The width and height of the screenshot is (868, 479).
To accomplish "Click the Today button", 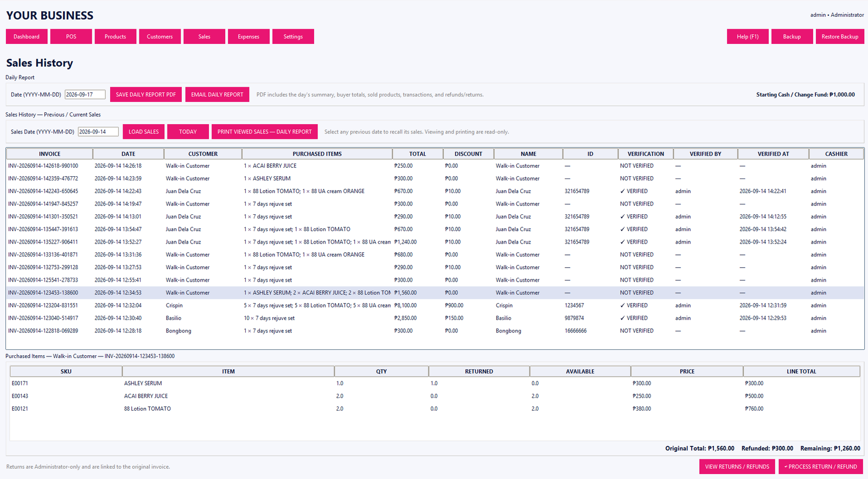I will [x=188, y=132].
